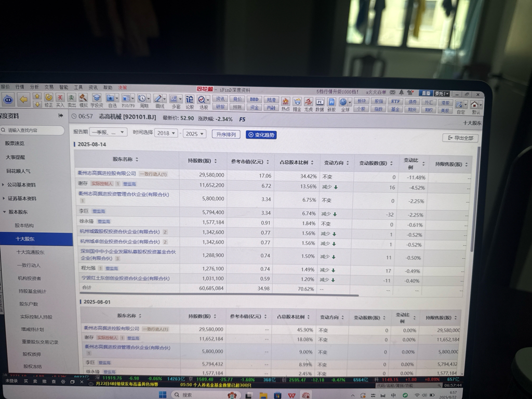Click the 直播 button
This screenshot has width=532, height=399.
coord(426,93)
